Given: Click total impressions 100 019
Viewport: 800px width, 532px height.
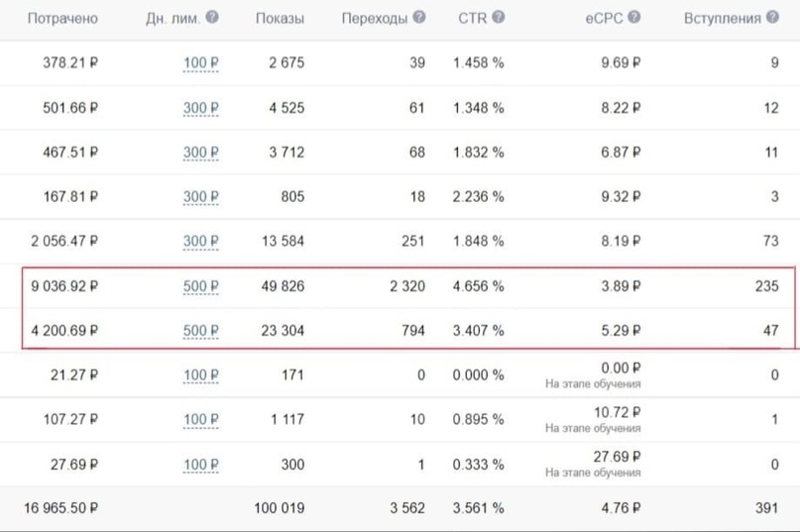Looking at the screenshot, I should coord(280,508).
